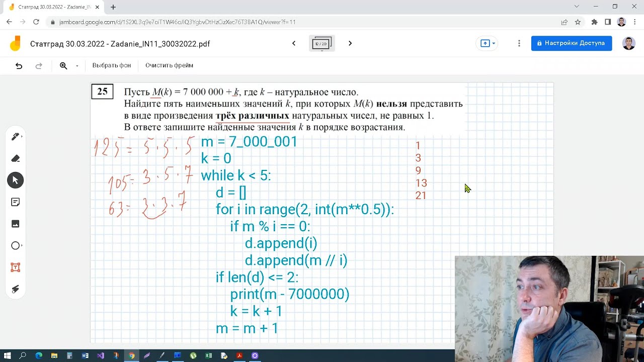Viewport: 644px width, 362px height.
Task: Go to the next frame
Action: [350, 43]
